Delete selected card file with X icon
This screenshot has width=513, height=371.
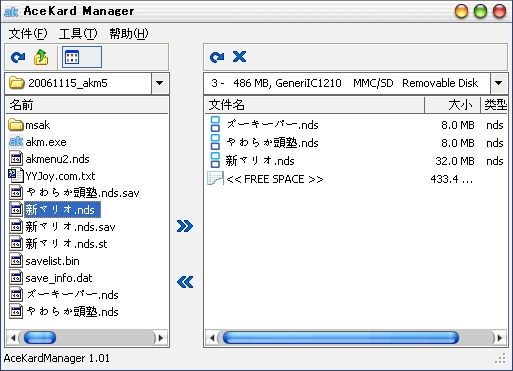239,57
